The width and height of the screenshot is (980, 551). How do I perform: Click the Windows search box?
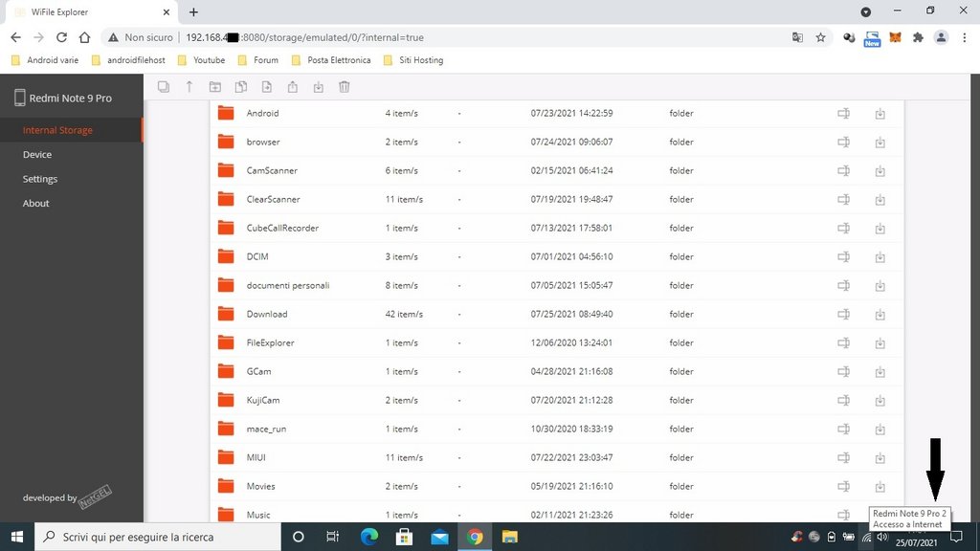(x=158, y=537)
